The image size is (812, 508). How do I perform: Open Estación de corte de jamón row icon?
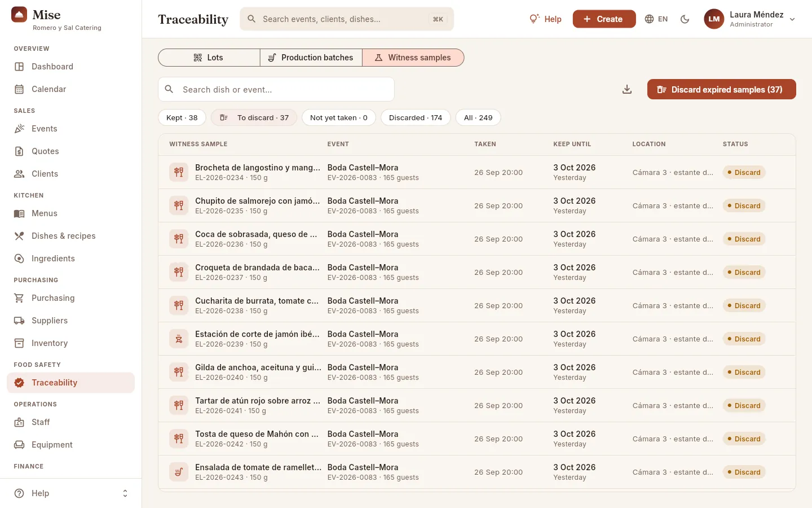pyautogui.click(x=179, y=339)
